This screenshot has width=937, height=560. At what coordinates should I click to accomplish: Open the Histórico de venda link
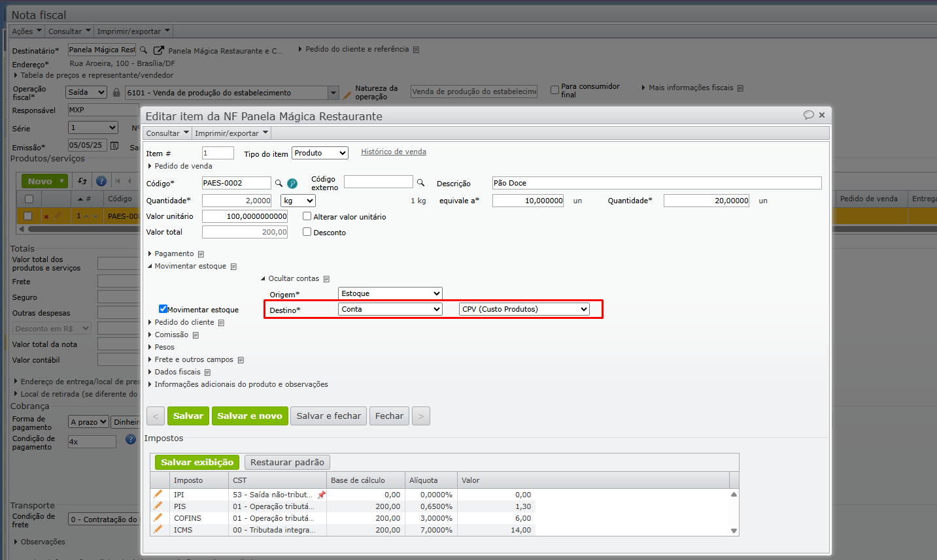393,152
